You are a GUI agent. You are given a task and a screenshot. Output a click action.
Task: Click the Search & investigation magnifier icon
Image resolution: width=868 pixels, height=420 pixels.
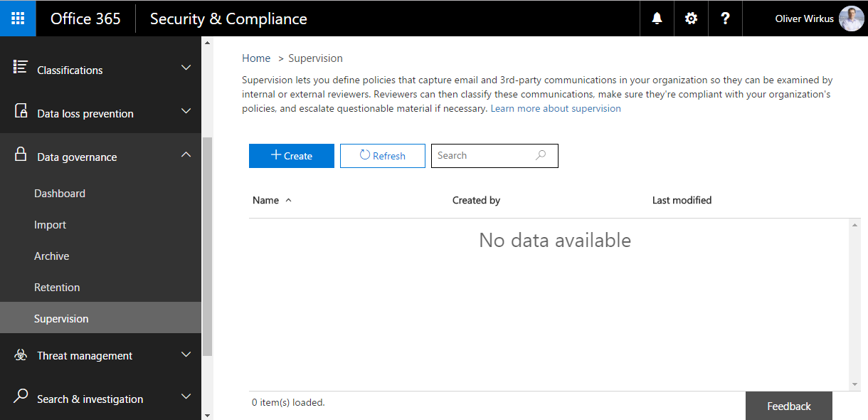tap(21, 396)
